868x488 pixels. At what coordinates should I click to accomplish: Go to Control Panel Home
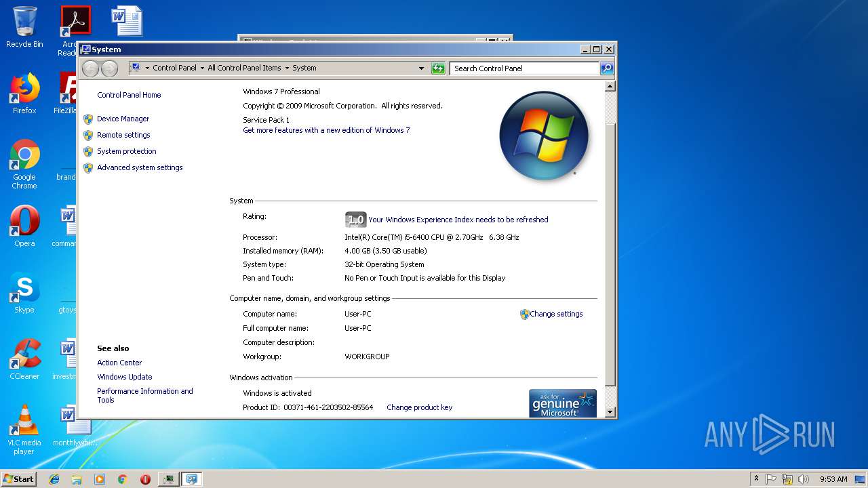[x=129, y=95]
